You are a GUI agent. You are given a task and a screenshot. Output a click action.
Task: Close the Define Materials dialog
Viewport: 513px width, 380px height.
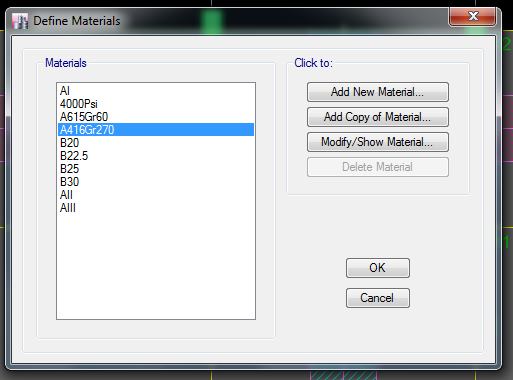coord(473,16)
